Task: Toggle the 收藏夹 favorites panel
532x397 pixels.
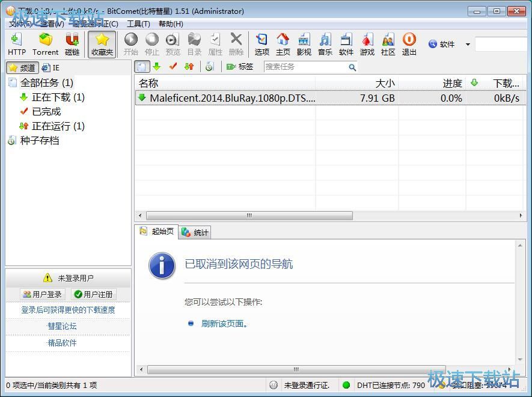Action: (102, 44)
